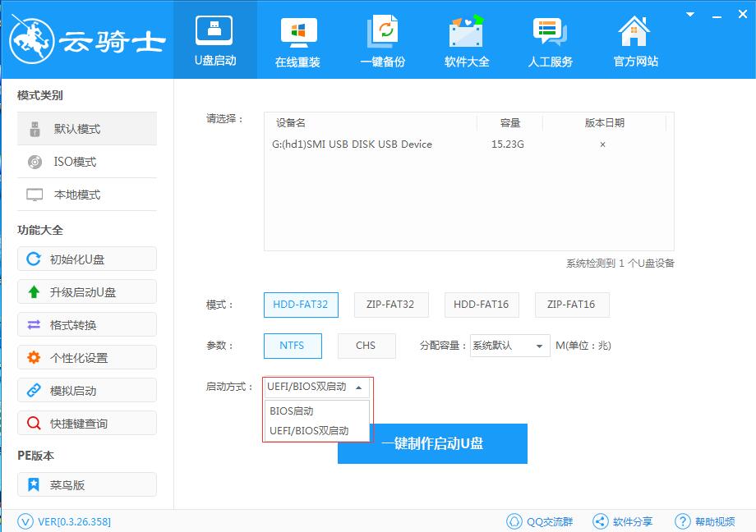Click 初始化U盘 refresh icon button
This screenshot has width=756, height=532.
[87, 259]
